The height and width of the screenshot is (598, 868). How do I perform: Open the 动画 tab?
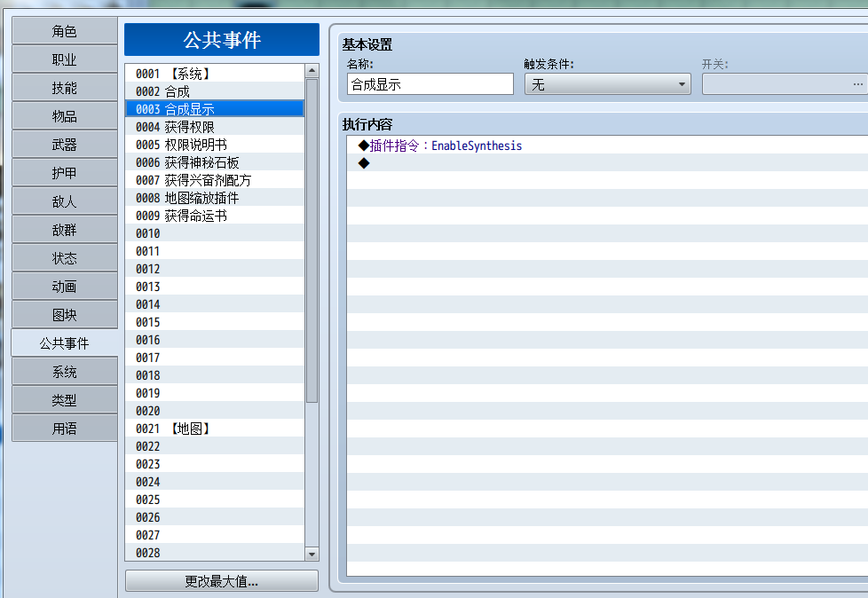tap(64, 287)
